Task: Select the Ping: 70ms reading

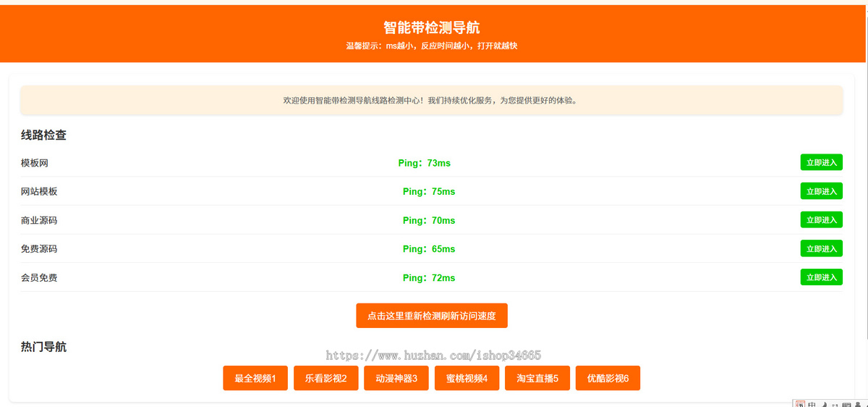Action: (x=429, y=220)
